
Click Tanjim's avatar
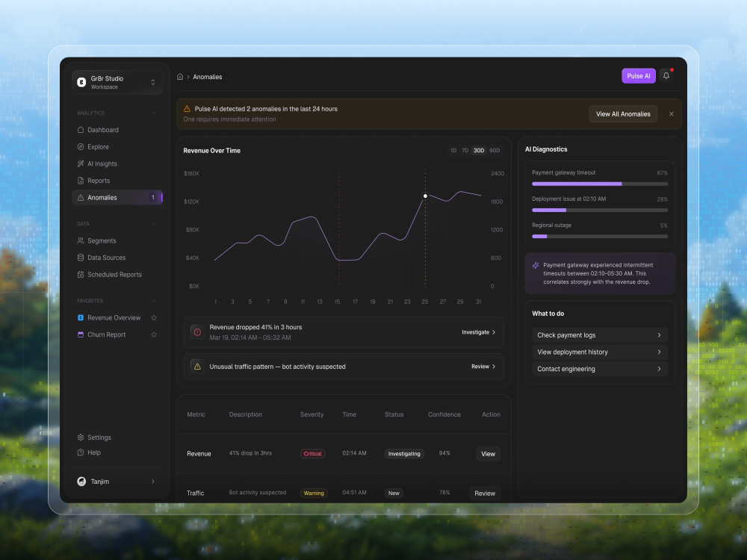[81, 482]
